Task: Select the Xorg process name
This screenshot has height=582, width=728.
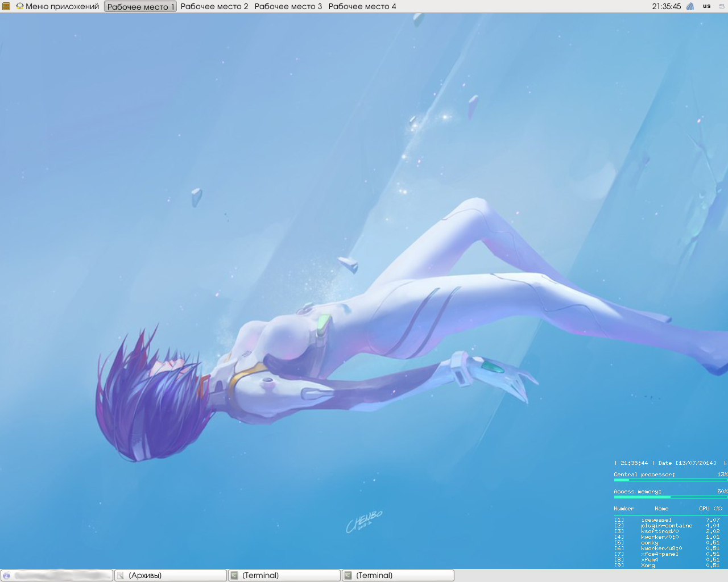Action: point(648,566)
